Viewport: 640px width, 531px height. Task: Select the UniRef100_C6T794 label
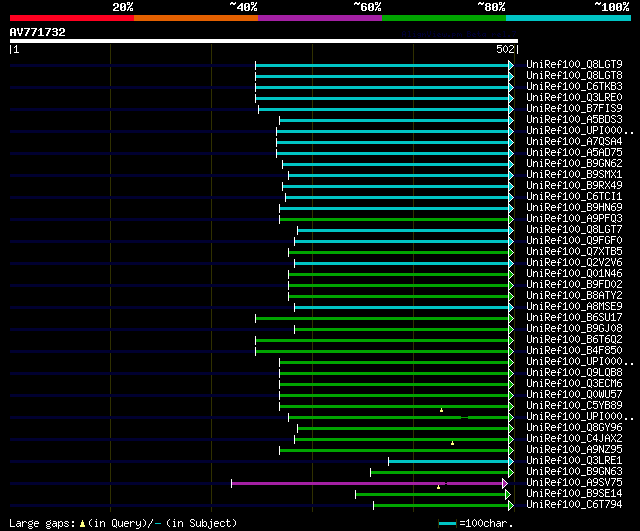[574, 505]
